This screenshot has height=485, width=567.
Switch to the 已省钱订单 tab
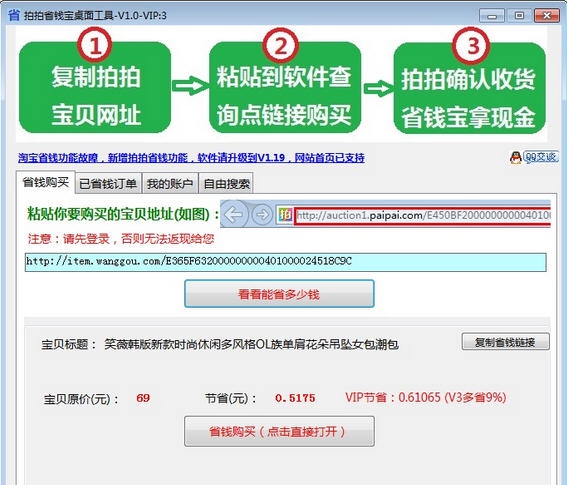[x=108, y=184]
